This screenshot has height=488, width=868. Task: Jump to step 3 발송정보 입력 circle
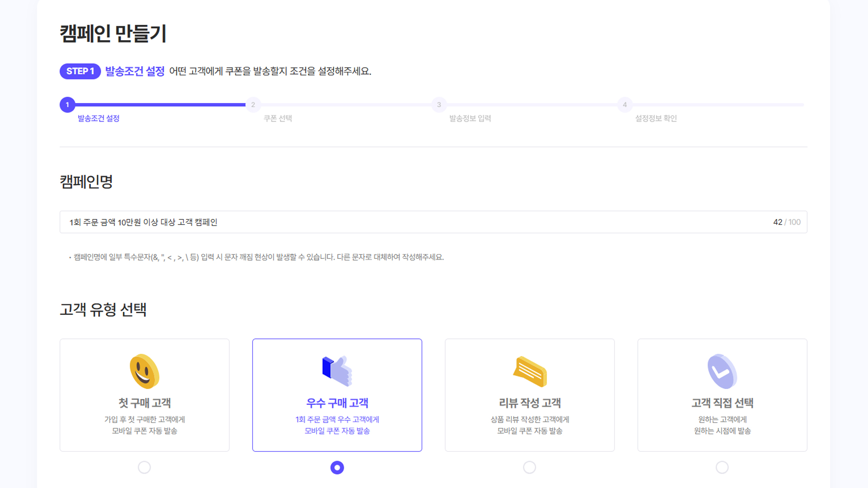[439, 105]
